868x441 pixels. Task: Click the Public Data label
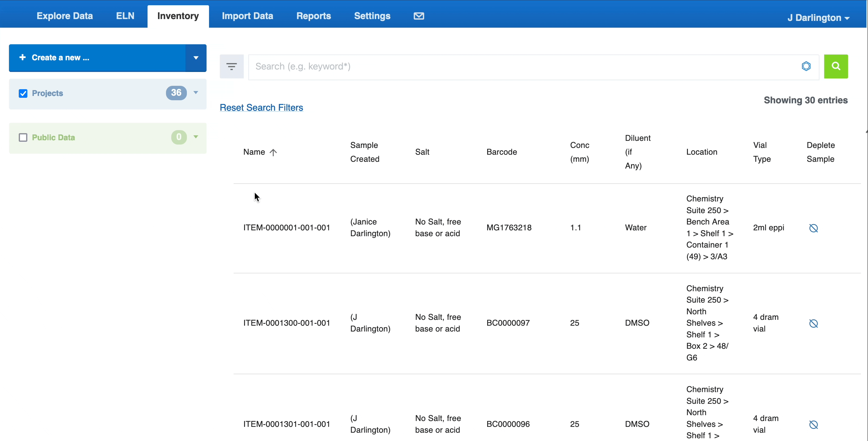click(x=53, y=137)
